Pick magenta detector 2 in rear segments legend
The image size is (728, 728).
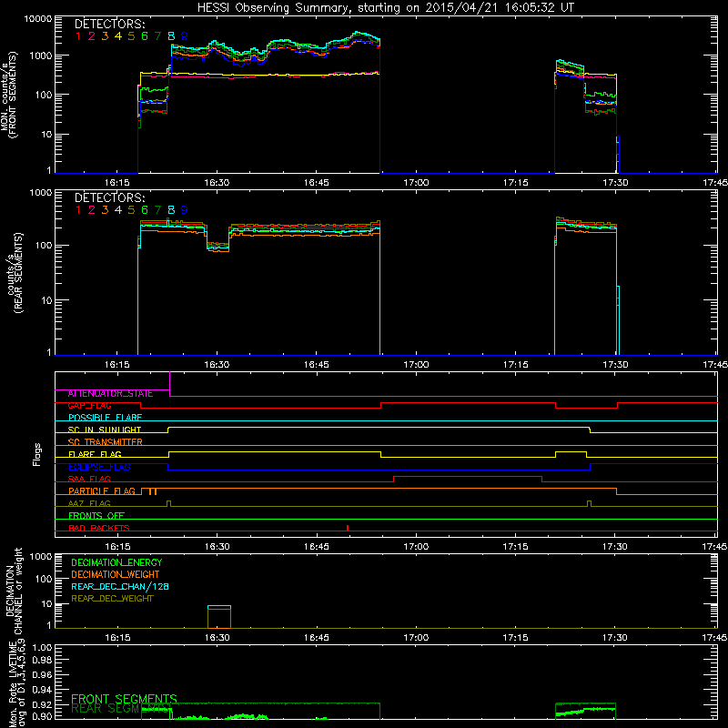click(x=92, y=210)
